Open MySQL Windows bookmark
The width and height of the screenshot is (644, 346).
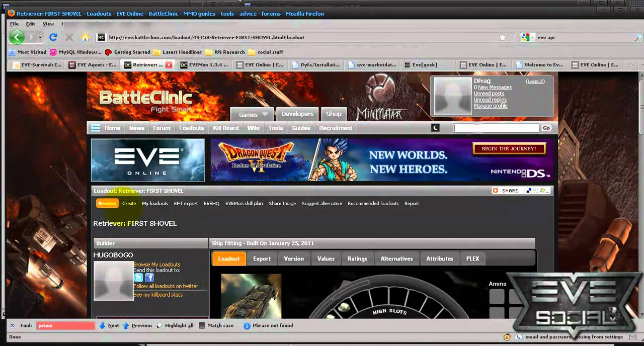tap(75, 52)
